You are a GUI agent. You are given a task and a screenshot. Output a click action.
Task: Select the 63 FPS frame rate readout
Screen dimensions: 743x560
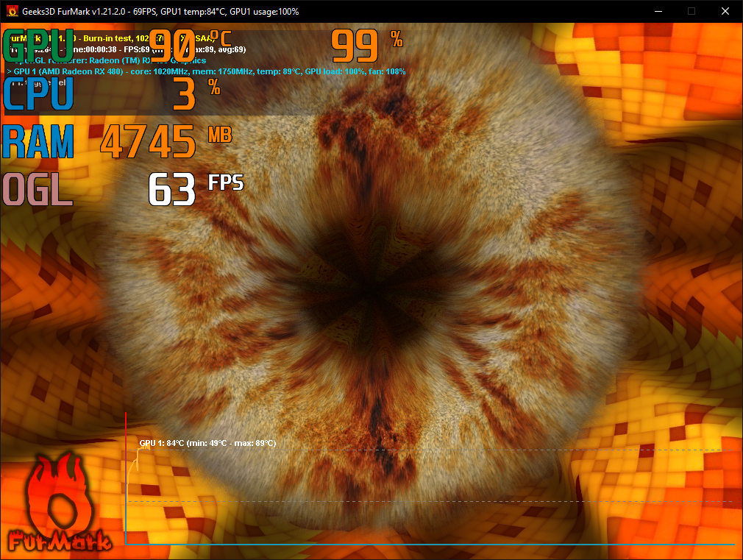[x=196, y=189]
